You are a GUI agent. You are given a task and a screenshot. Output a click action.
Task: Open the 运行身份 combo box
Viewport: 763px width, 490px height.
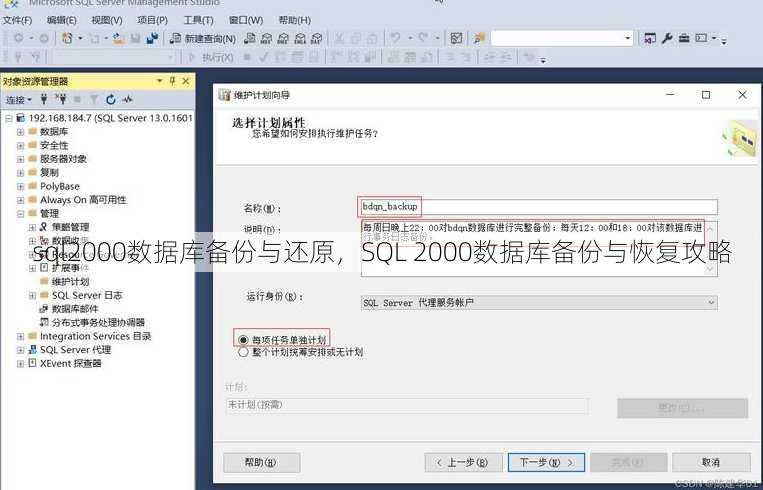coord(539,303)
